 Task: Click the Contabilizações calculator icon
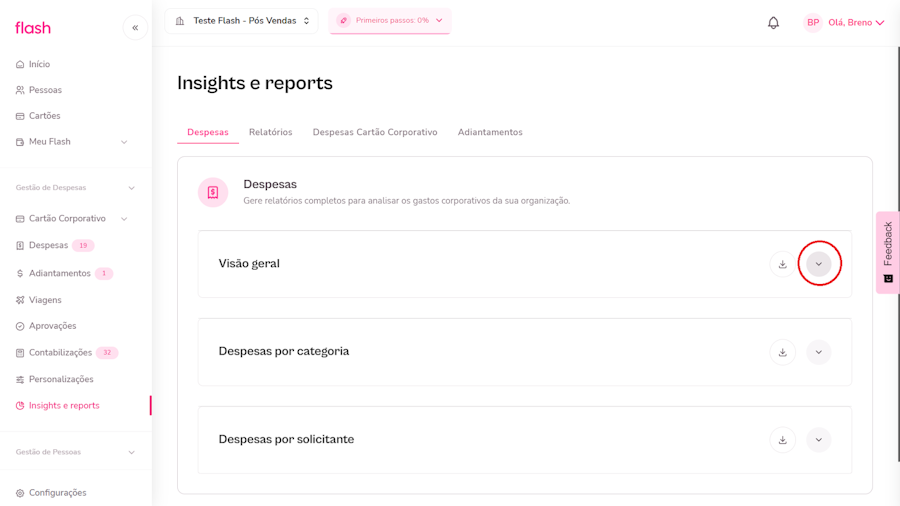tap(20, 353)
